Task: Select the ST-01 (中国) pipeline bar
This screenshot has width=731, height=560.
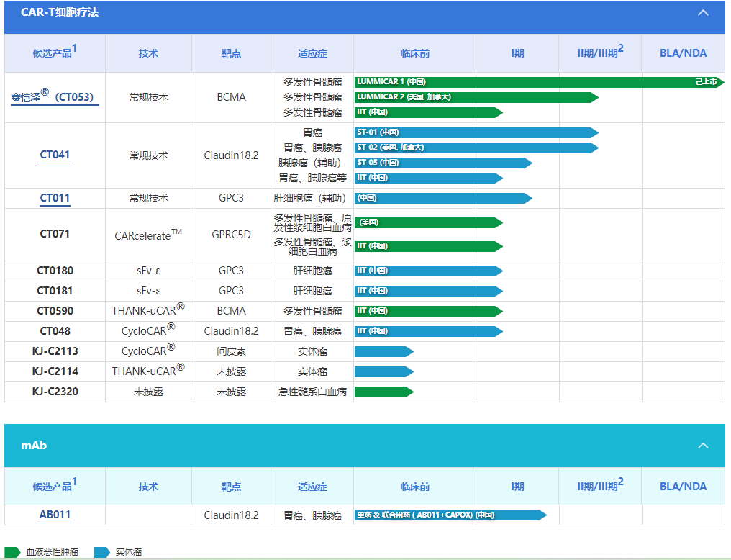Action: pos(475,132)
